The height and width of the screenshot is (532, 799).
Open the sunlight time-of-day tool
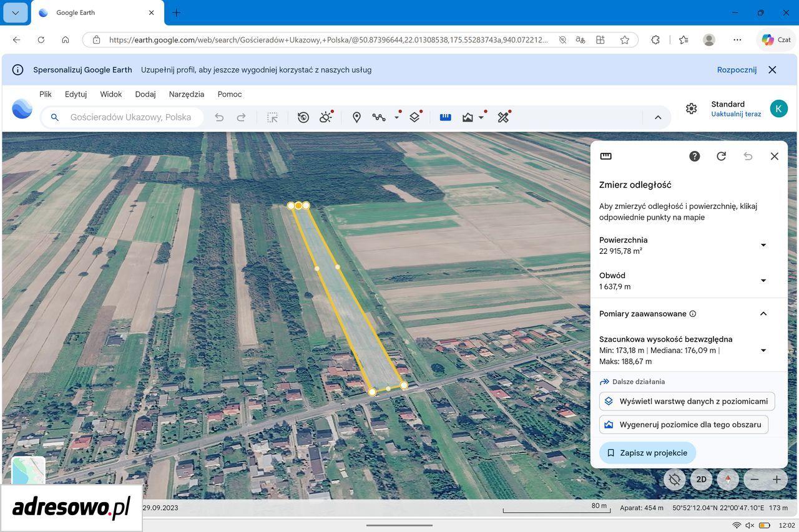(326, 117)
